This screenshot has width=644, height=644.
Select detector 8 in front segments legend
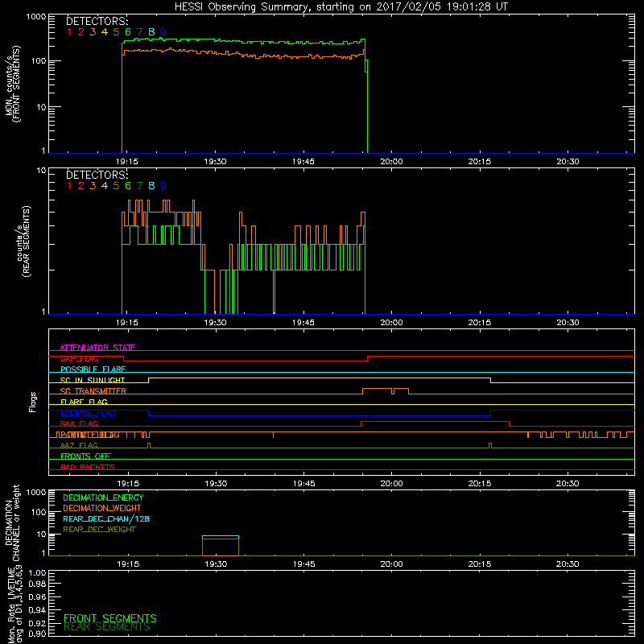coord(151,32)
